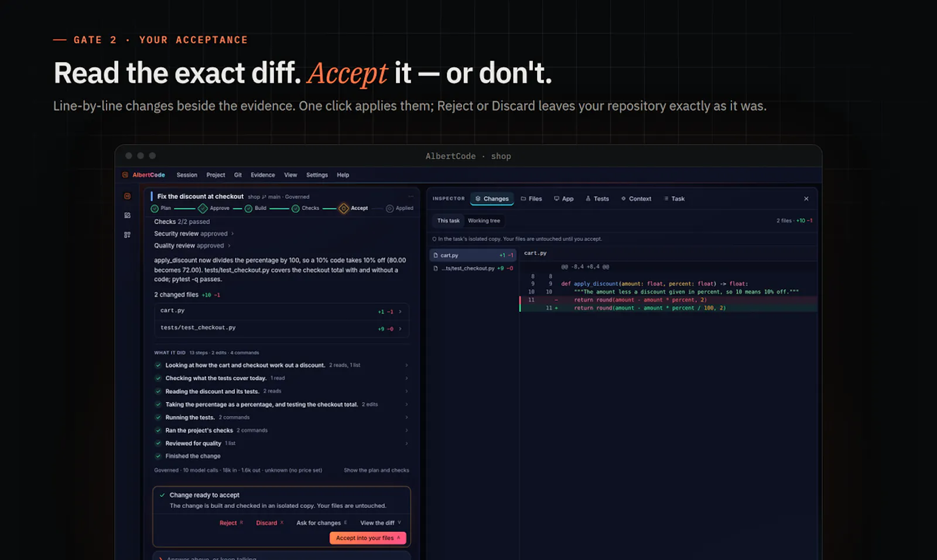
Task: Expand Reading the discount and its tests step
Action: click(281, 391)
